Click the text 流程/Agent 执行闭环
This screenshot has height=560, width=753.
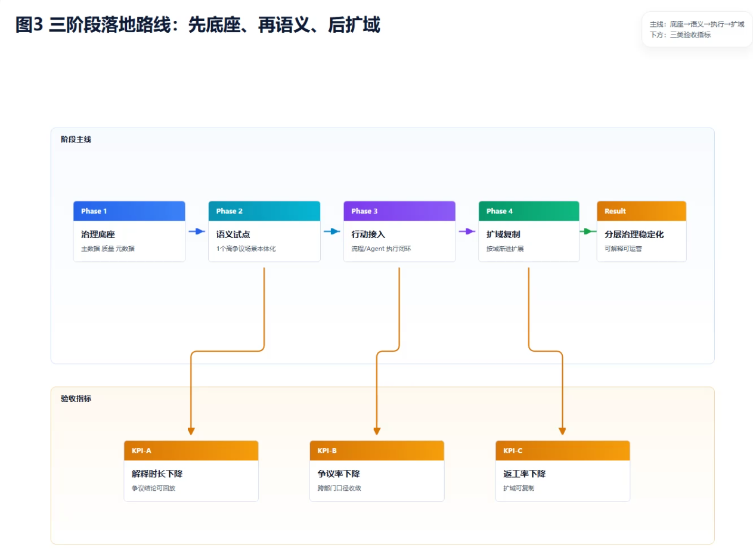tap(381, 249)
